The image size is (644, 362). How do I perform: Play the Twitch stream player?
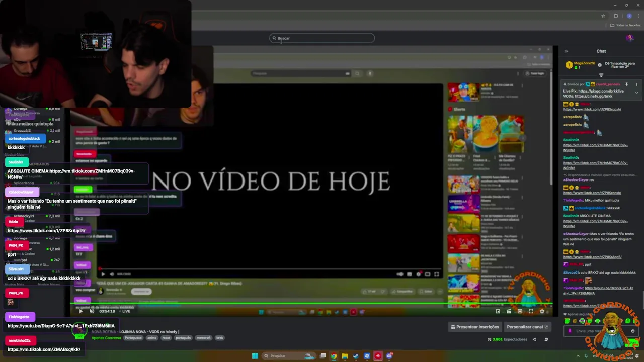pos(80,311)
